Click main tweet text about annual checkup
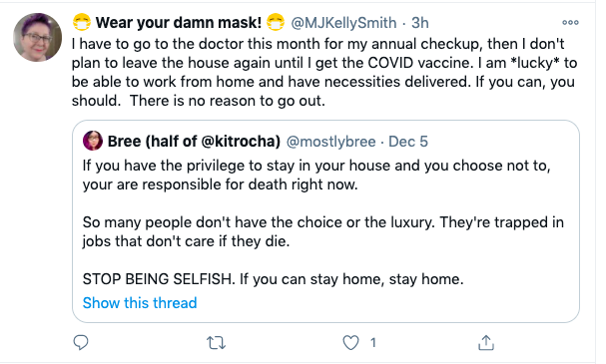Viewport: 606px width, 364px height. [x=324, y=72]
